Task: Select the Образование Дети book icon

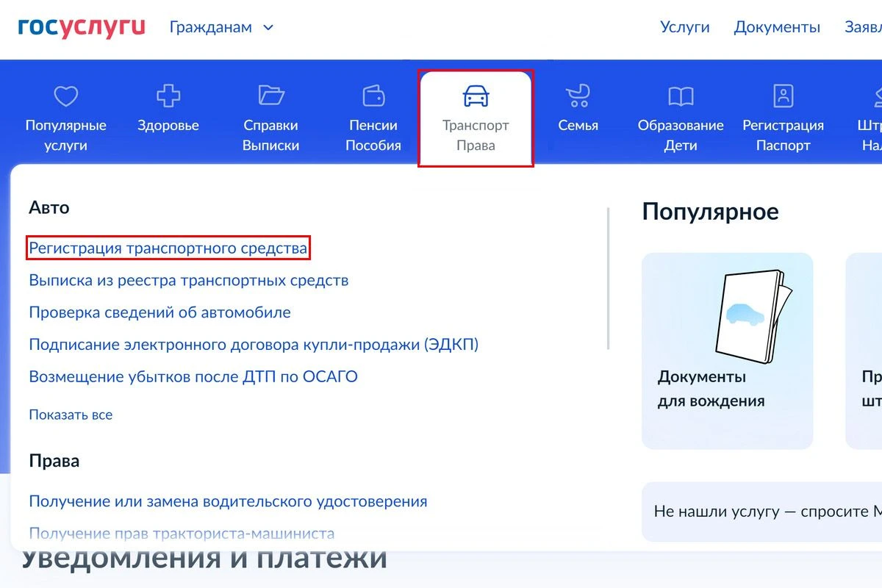Action: point(681,96)
